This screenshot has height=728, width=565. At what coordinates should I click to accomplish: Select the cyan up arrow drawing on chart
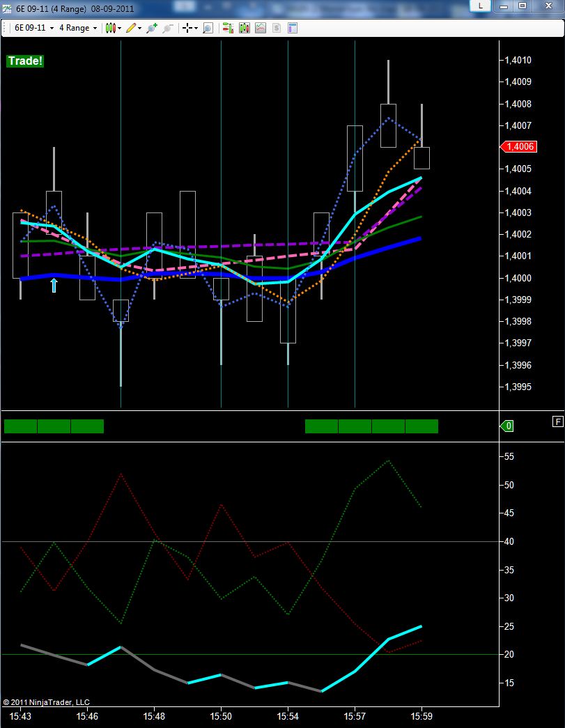pyautogui.click(x=54, y=285)
